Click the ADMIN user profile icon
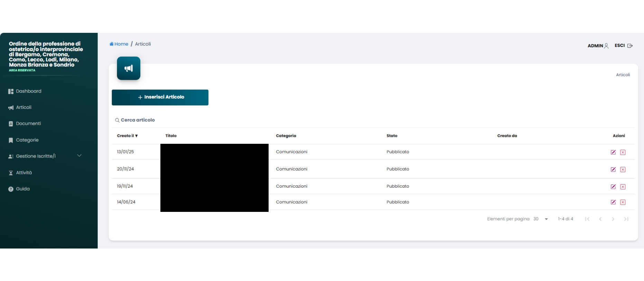This screenshot has height=281, width=644. [x=606, y=46]
